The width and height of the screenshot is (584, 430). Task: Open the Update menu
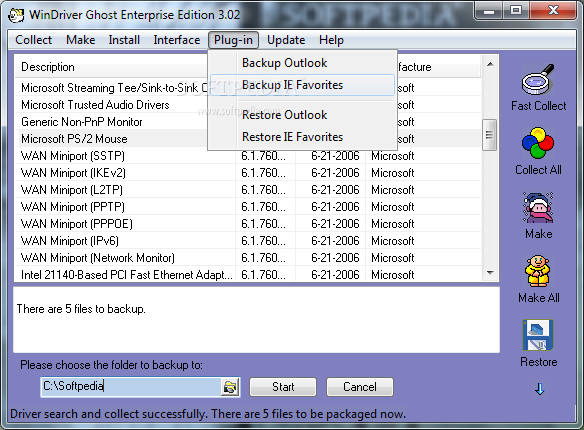[286, 40]
